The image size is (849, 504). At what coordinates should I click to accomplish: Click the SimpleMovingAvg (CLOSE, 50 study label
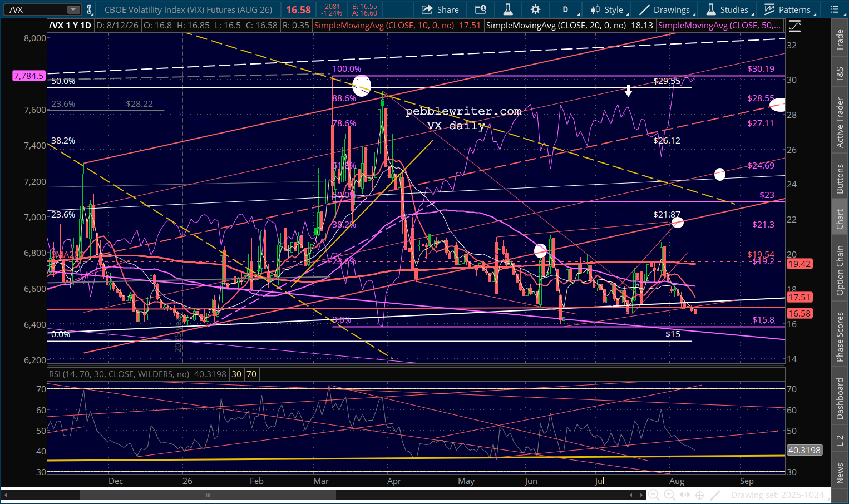(719, 26)
